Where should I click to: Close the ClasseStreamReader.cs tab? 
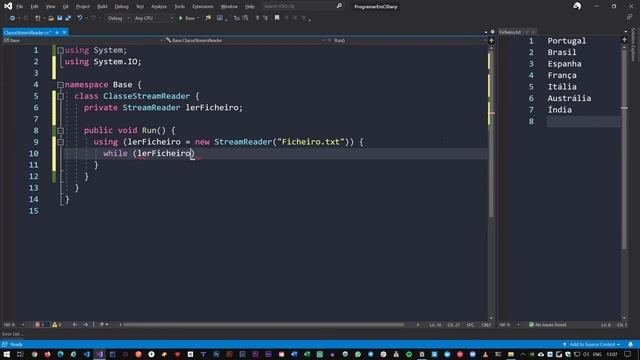coord(64,32)
